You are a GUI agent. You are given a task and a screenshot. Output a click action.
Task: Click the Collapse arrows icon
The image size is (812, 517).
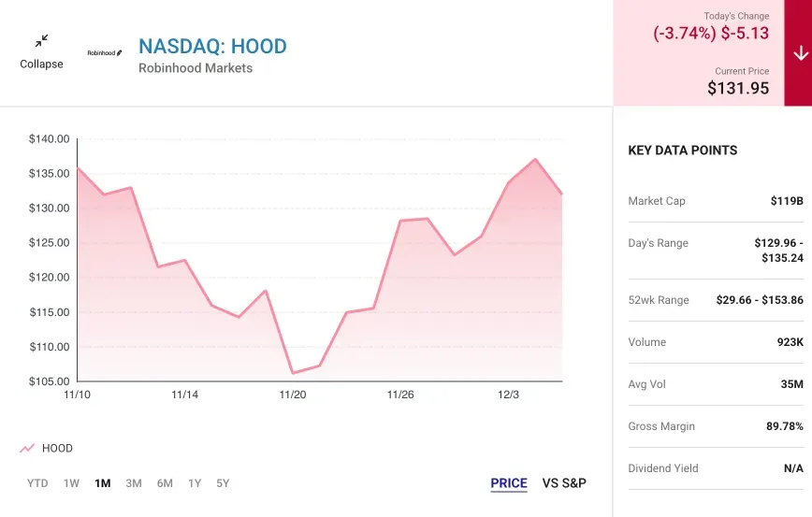41,41
